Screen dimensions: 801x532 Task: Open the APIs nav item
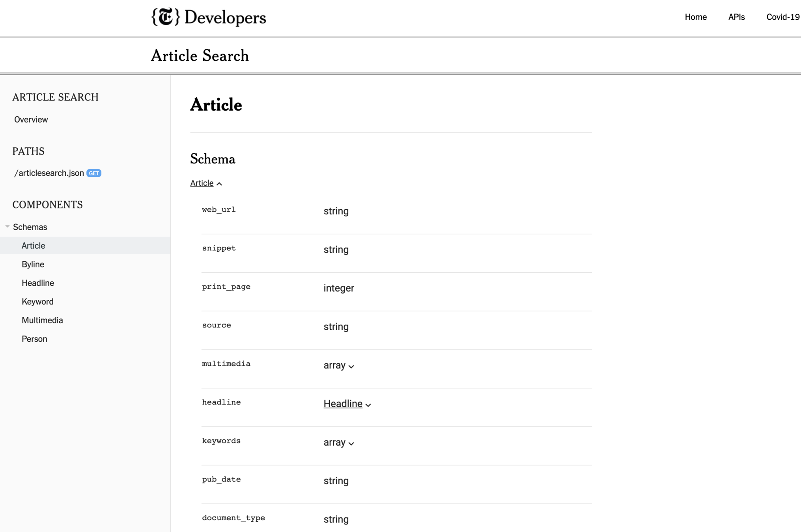(x=736, y=17)
